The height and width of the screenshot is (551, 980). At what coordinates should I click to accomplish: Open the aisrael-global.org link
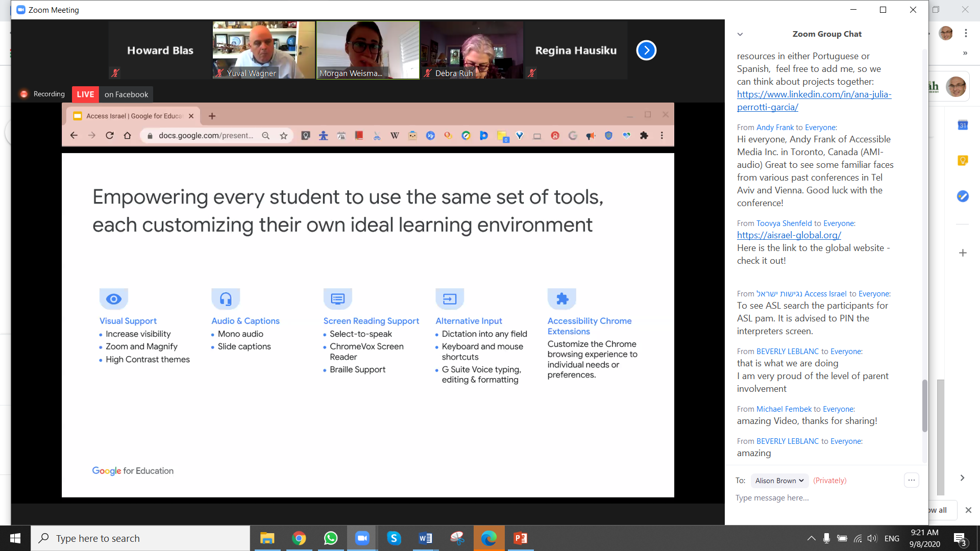pyautogui.click(x=789, y=235)
